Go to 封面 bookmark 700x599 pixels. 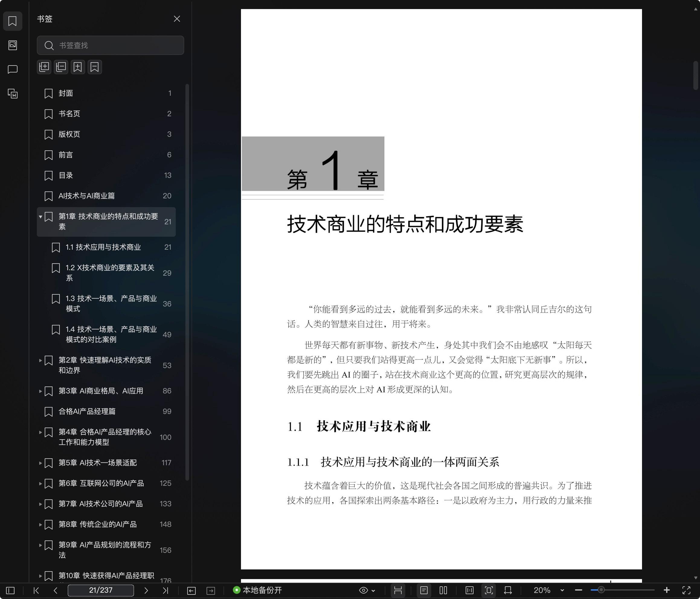[x=106, y=93]
